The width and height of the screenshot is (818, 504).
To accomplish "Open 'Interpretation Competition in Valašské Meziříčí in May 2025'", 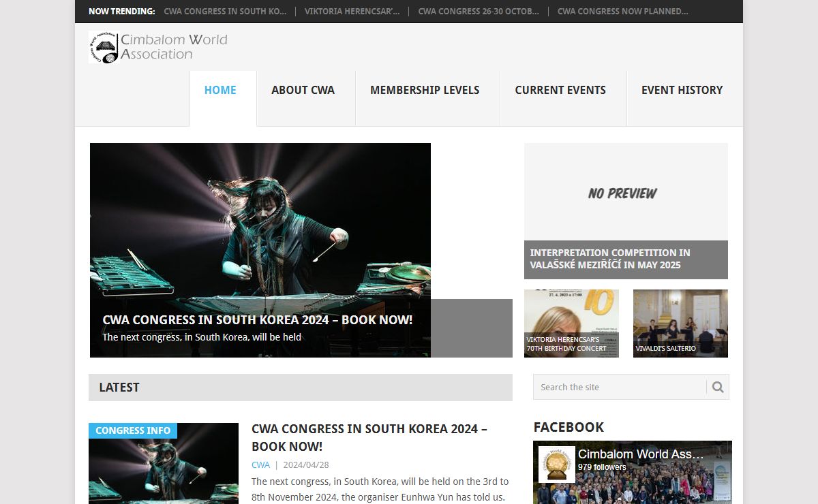I will pos(610,259).
